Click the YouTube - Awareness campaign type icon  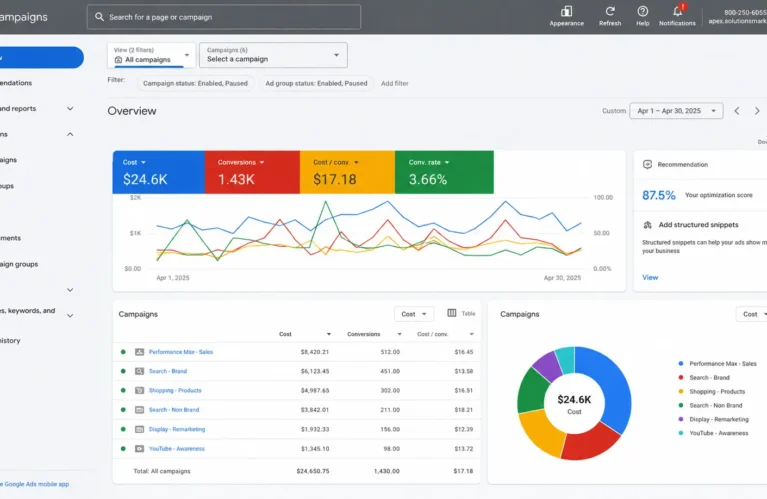pyautogui.click(x=139, y=449)
